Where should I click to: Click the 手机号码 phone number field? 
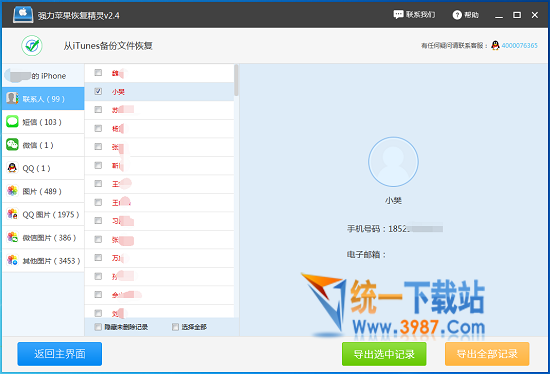point(395,229)
